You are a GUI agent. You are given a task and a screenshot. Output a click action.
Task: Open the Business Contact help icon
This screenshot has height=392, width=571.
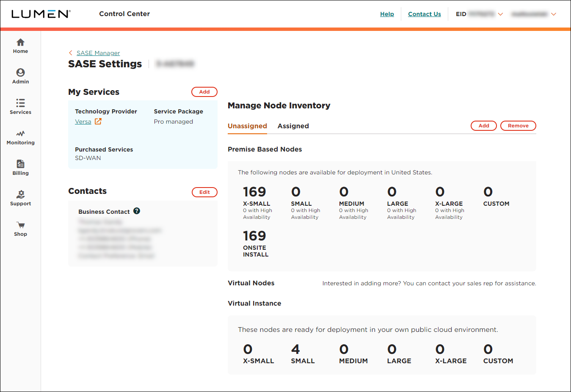click(136, 211)
